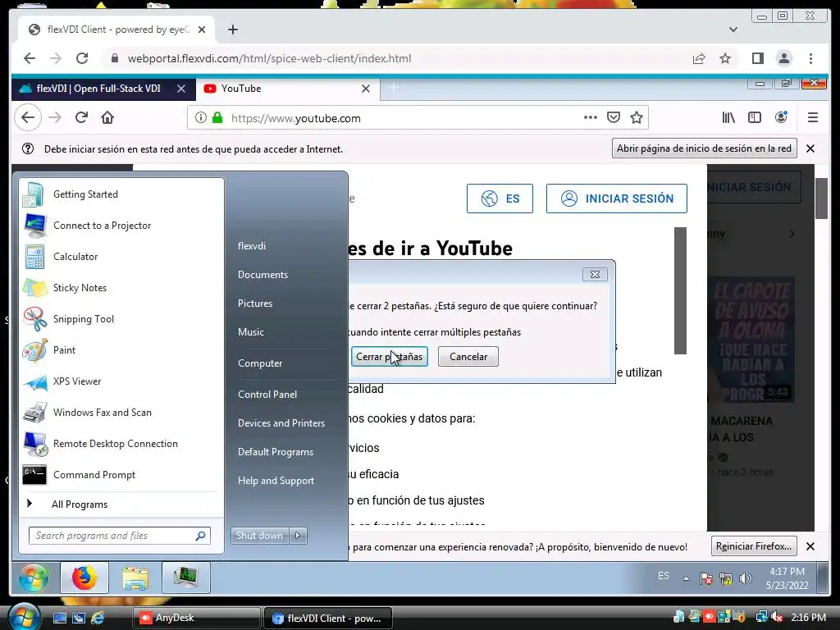Open Computer from Start menu
This screenshot has height=630, width=840.
pyautogui.click(x=260, y=363)
